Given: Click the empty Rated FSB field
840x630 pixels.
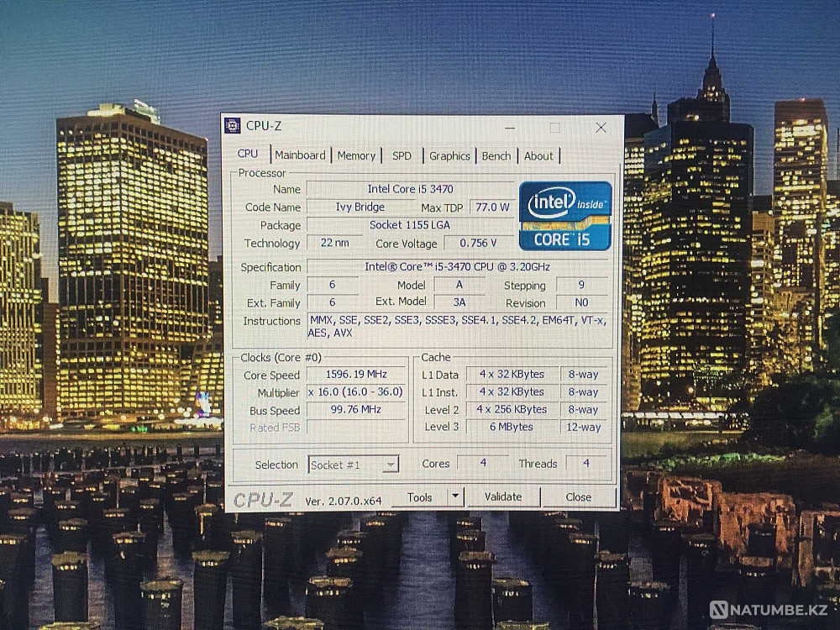Looking at the screenshot, I should click(356, 428).
